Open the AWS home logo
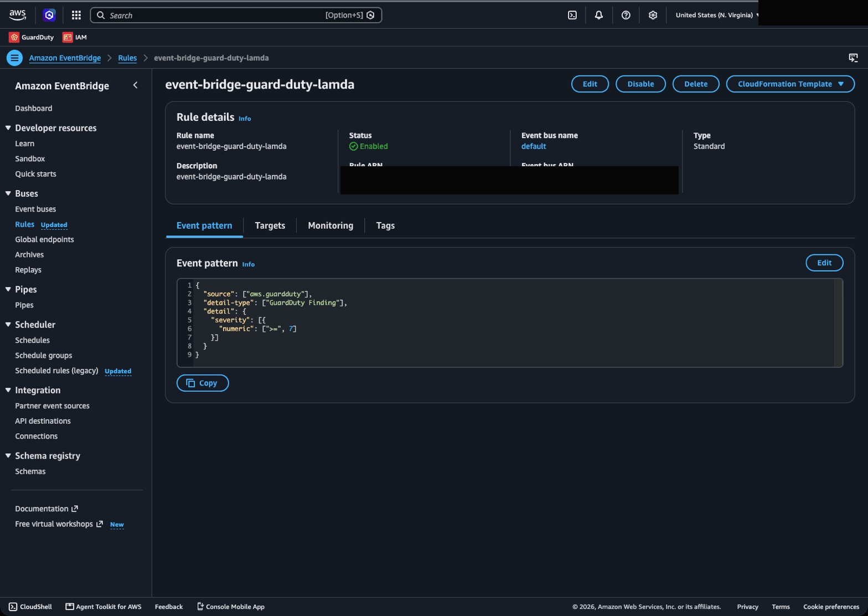Viewport: 868px width, 616px height. point(18,15)
